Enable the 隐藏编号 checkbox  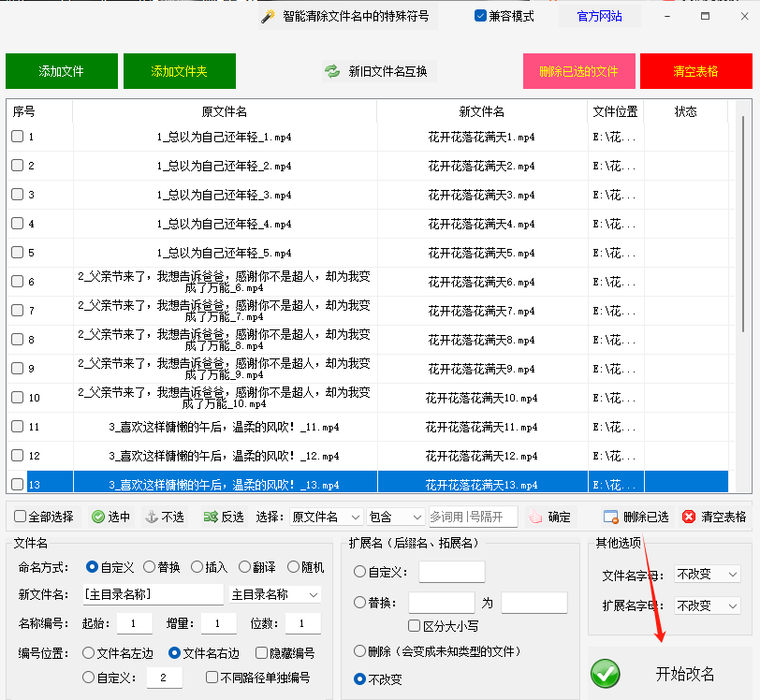click(262, 653)
